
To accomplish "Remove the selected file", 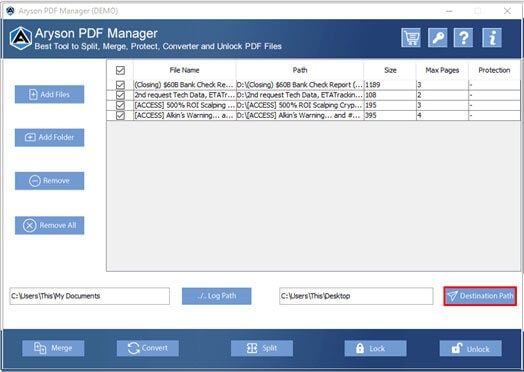I will (49, 181).
